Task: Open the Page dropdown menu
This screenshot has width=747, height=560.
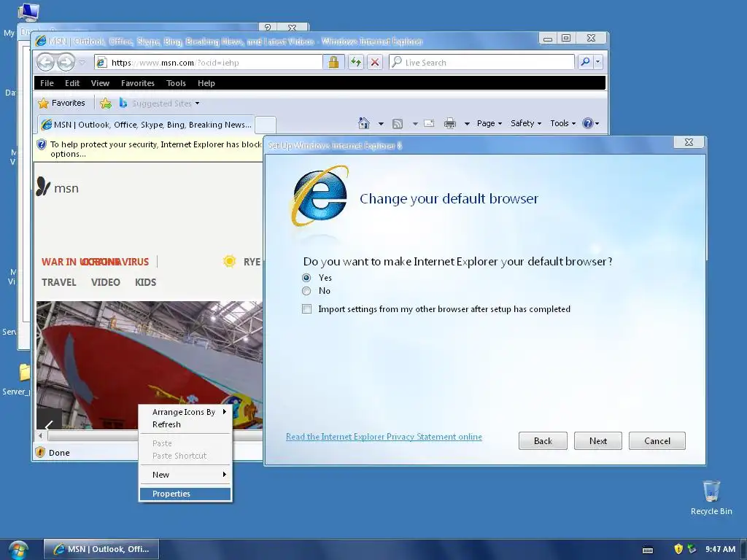Action: [489, 123]
